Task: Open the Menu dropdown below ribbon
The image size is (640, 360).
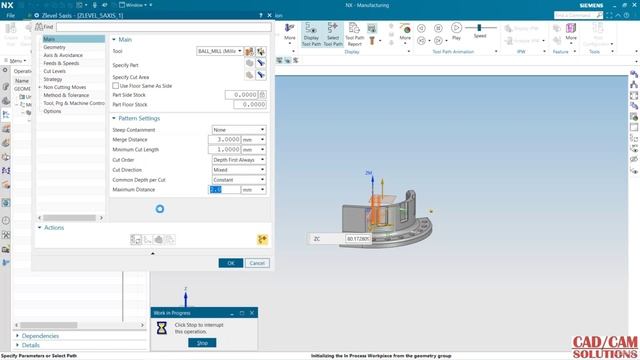Action: (x=16, y=60)
